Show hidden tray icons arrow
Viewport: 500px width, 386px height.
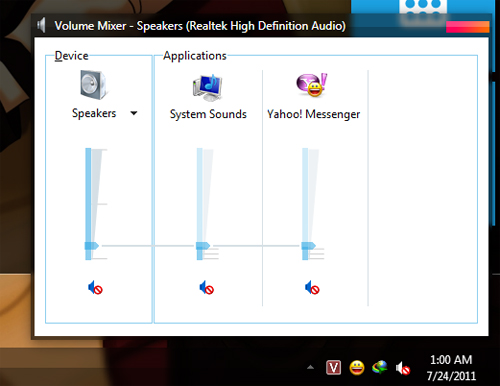(x=310, y=367)
